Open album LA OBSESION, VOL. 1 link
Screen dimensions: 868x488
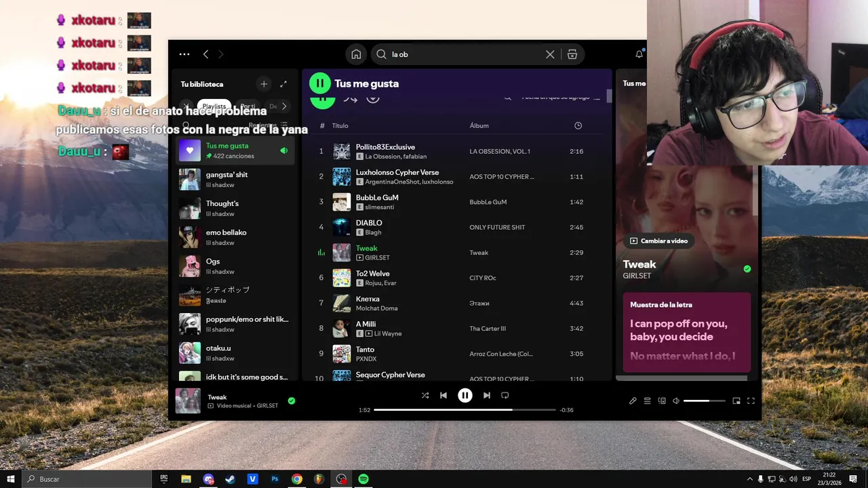point(500,152)
